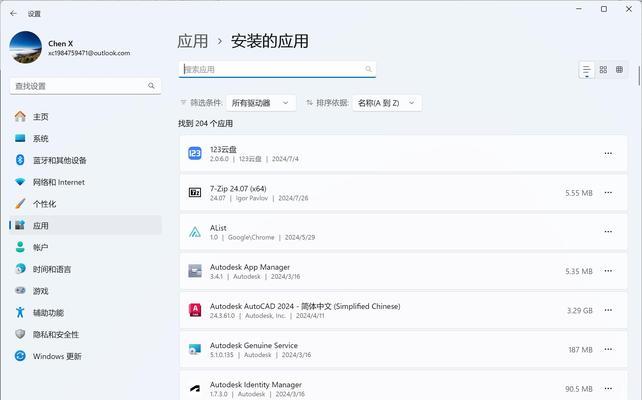
Task: Click the 7-Zip app icon
Action: [194, 192]
